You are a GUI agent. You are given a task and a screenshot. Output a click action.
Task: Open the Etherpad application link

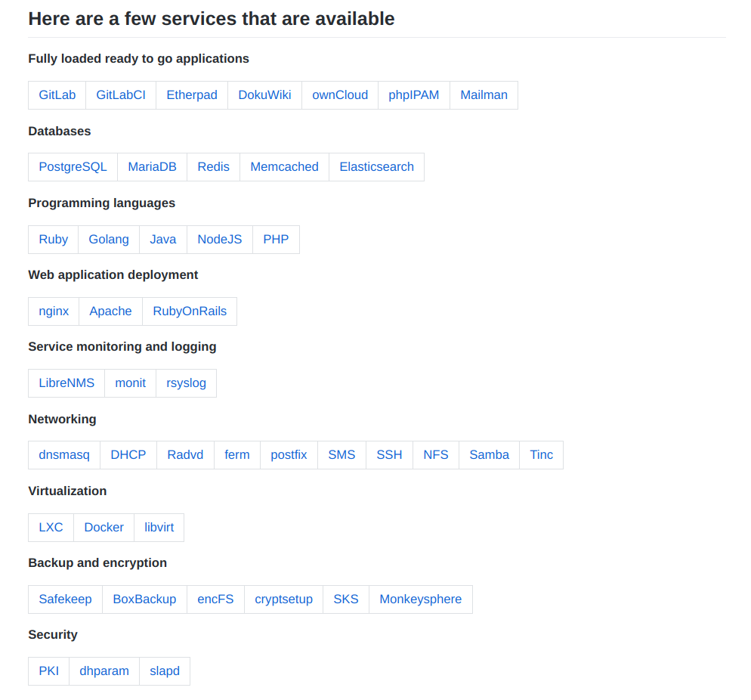(x=192, y=94)
